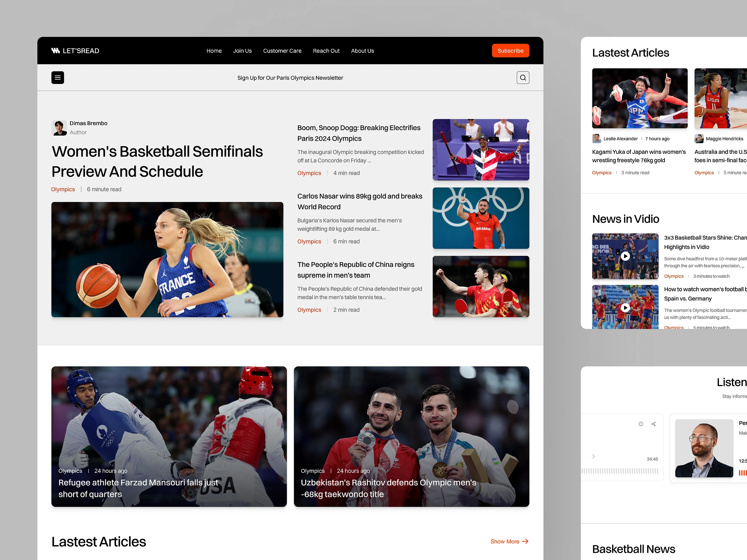747x560 pixels.
Task: Open Kagami Yuka of Japan wins title
Action: tap(639, 156)
